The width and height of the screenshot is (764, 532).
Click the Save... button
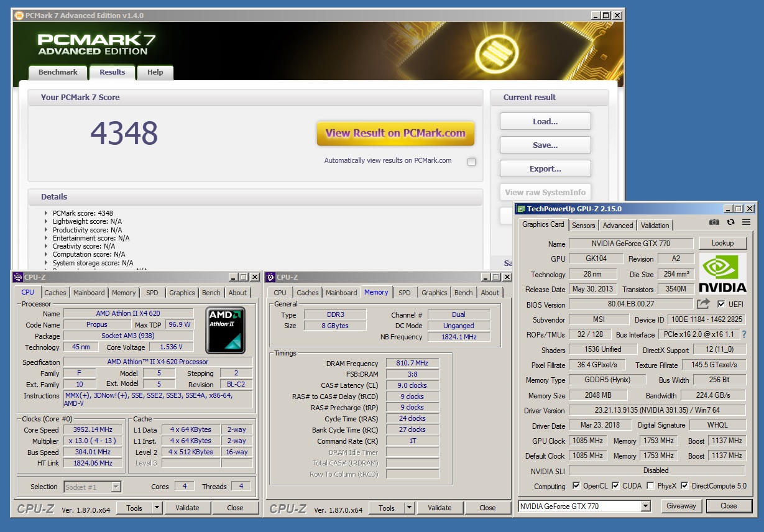(545, 145)
